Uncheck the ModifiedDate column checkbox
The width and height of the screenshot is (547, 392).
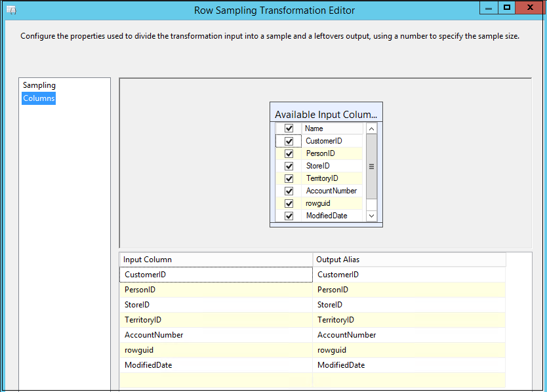click(289, 216)
